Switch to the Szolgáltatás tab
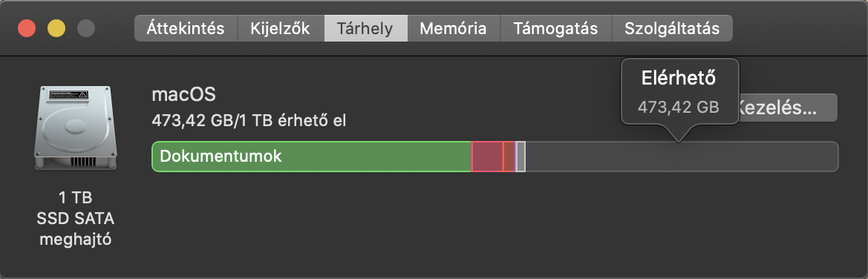Viewport: 868px width, 279px height. [672, 28]
